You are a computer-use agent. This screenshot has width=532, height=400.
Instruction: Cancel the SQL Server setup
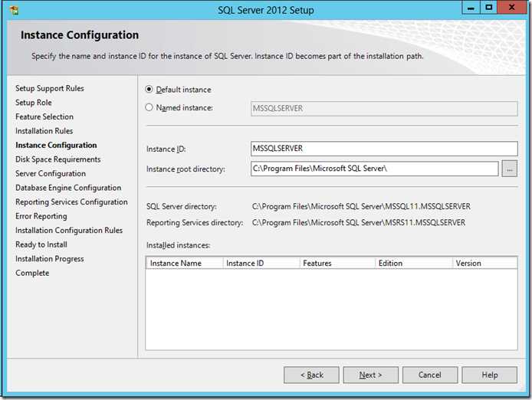(430, 375)
